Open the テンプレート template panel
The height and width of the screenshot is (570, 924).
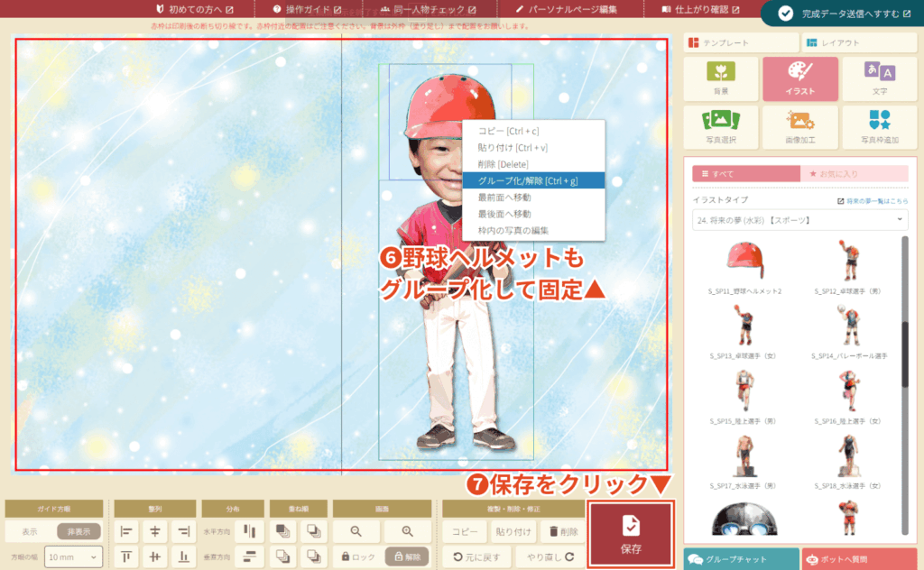[x=740, y=43]
